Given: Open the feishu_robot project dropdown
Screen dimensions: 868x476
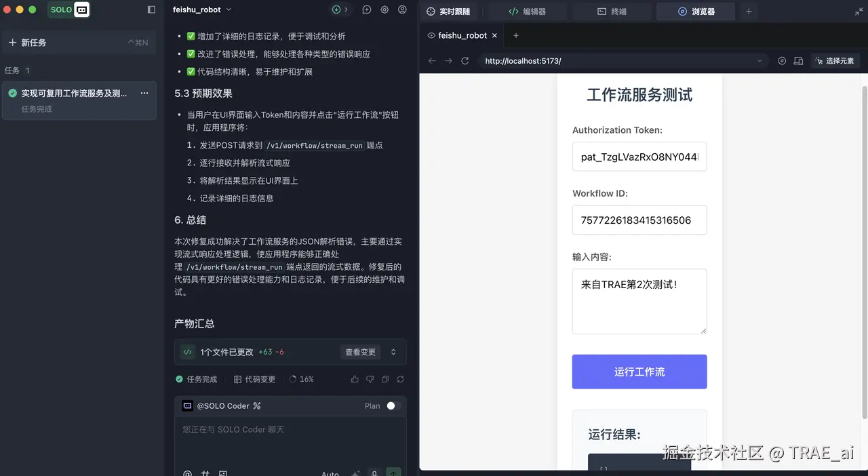Looking at the screenshot, I should click(202, 9).
